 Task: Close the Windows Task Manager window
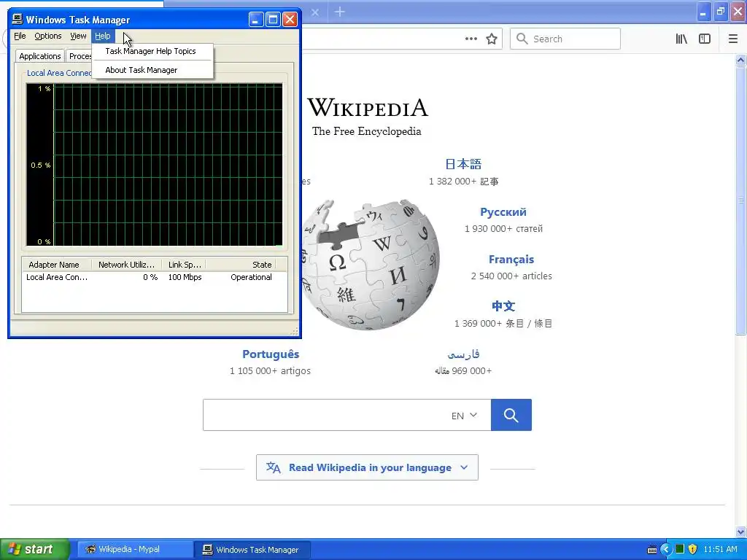pyautogui.click(x=290, y=20)
